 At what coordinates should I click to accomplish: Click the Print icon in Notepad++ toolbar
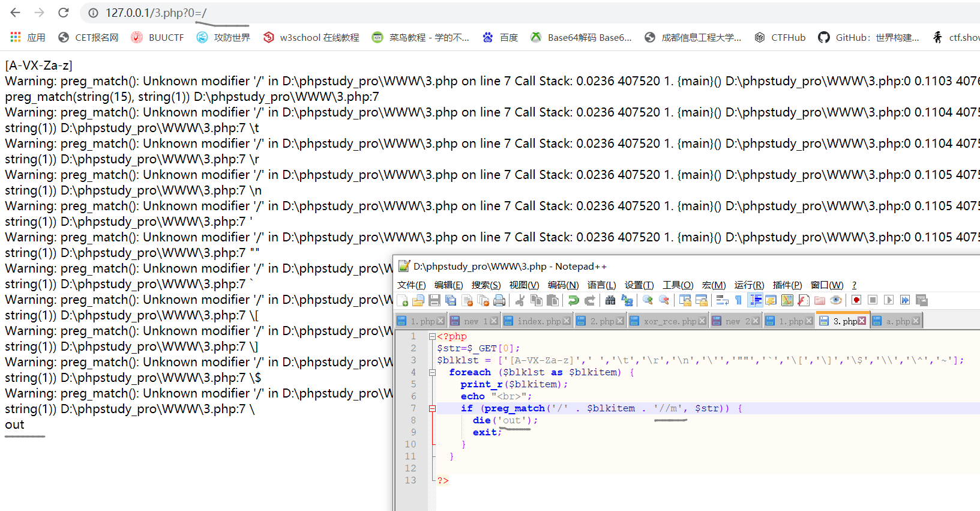pos(499,300)
